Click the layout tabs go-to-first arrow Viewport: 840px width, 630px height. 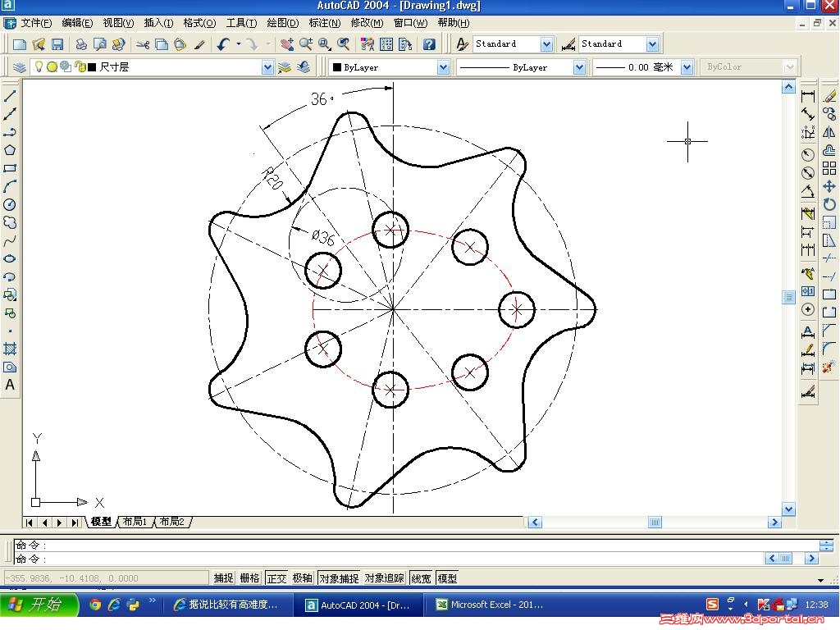tap(29, 523)
